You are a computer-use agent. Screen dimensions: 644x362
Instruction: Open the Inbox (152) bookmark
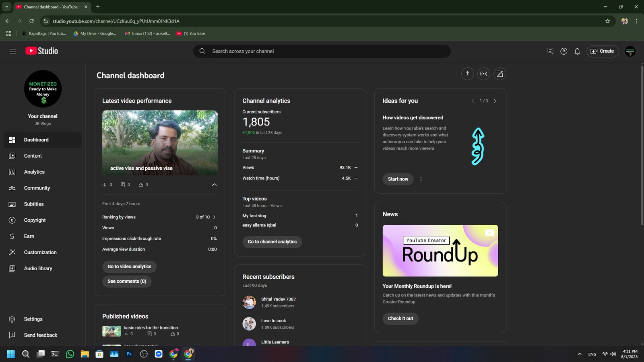[147, 33]
